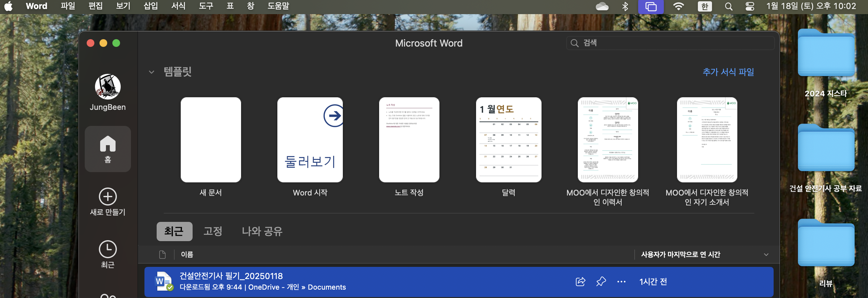The height and width of the screenshot is (298, 868).
Task: Click the 추가 서식 파일 link
Action: click(x=728, y=72)
